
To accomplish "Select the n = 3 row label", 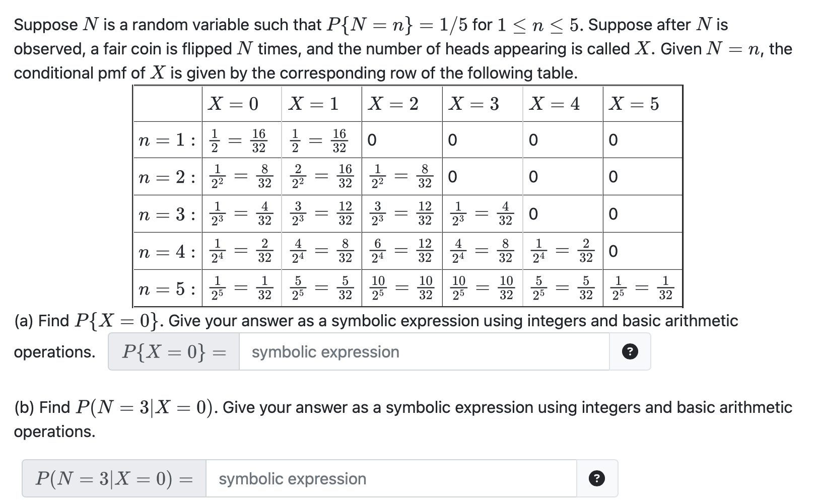I will [x=168, y=214].
